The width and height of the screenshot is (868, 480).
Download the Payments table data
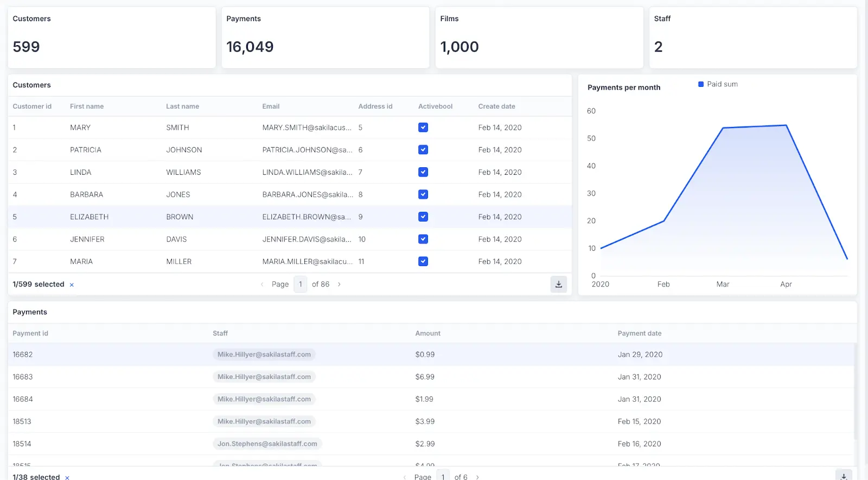click(844, 476)
